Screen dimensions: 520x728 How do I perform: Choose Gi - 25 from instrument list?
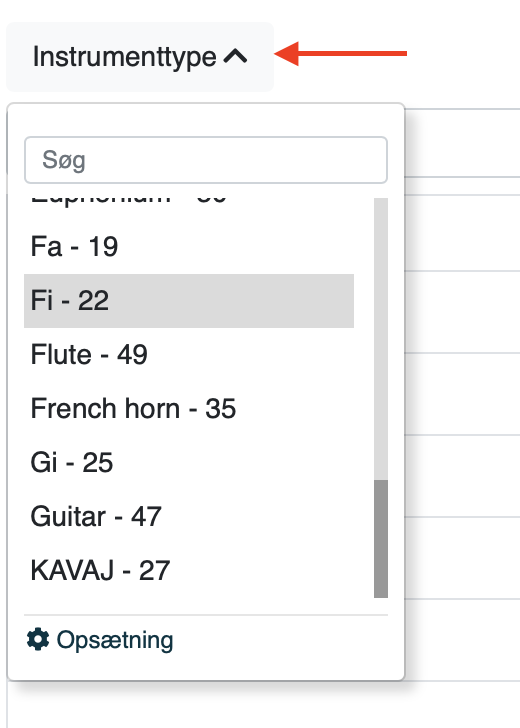pyautogui.click(x=189, y=462)
